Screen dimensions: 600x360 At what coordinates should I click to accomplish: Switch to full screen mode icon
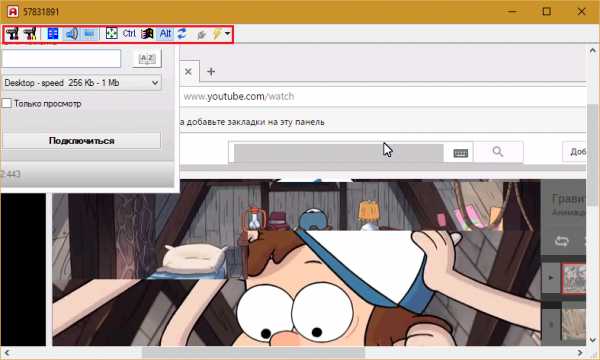coord(111,34)
